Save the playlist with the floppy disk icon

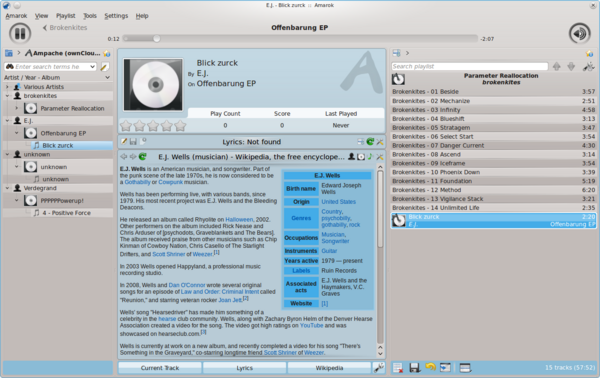tap(414, 368)
